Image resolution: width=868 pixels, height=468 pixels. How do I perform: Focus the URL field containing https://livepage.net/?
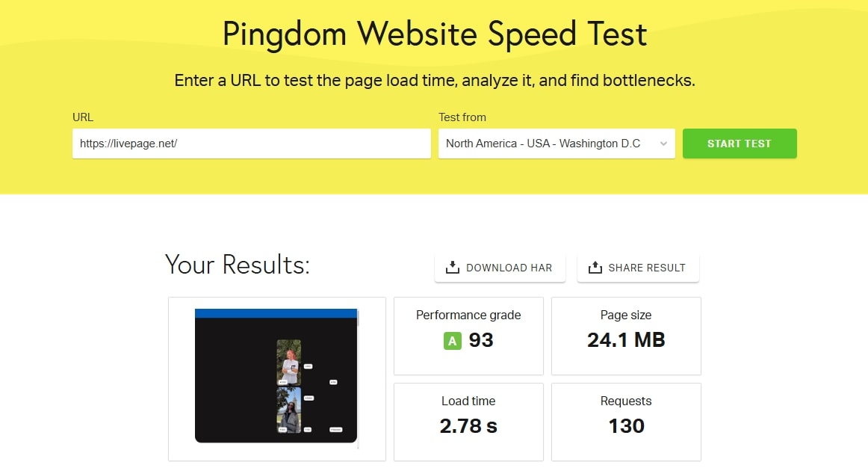pos(251,144)
